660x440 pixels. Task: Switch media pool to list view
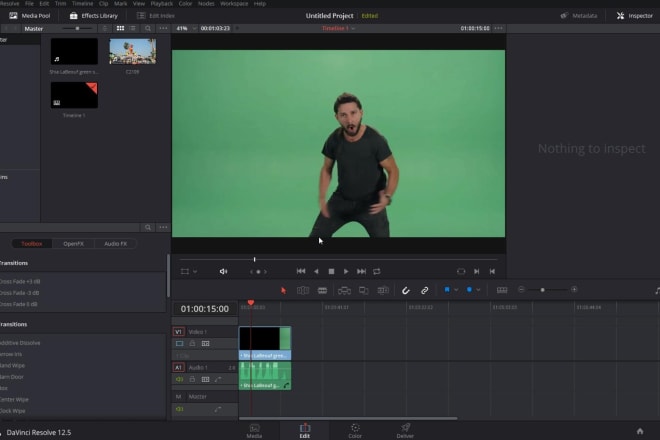click(x=133, y=28)
